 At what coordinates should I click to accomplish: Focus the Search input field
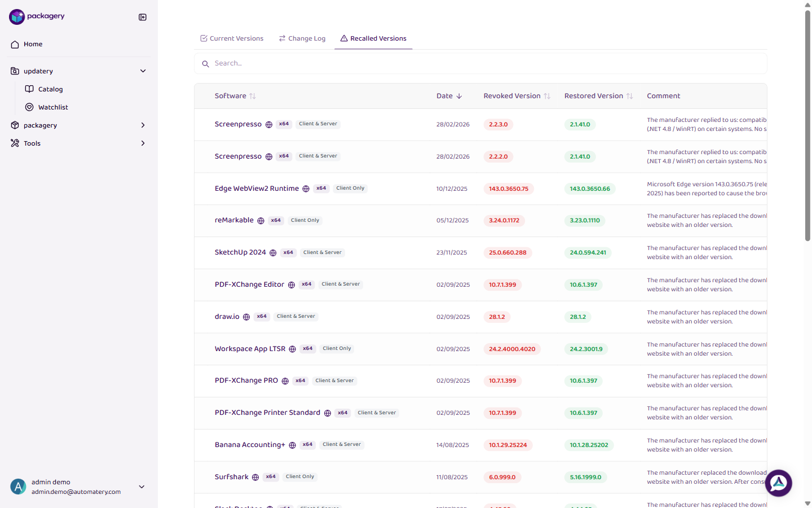coord(485,63)
